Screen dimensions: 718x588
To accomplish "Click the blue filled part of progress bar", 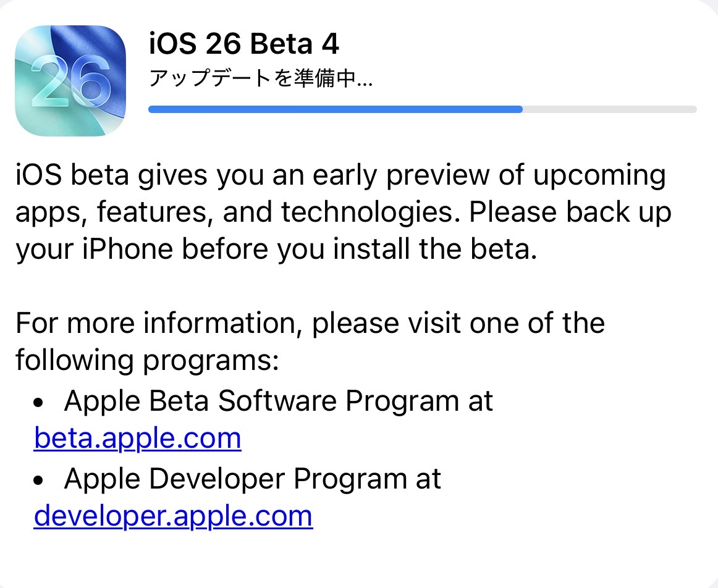I will [335, 109].
